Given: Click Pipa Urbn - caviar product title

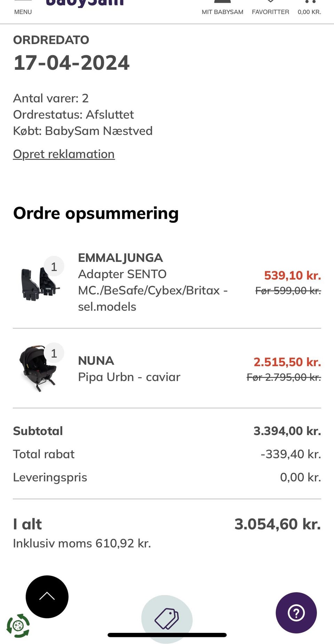Looking at the screenshot, I should (x=129, y=377).
